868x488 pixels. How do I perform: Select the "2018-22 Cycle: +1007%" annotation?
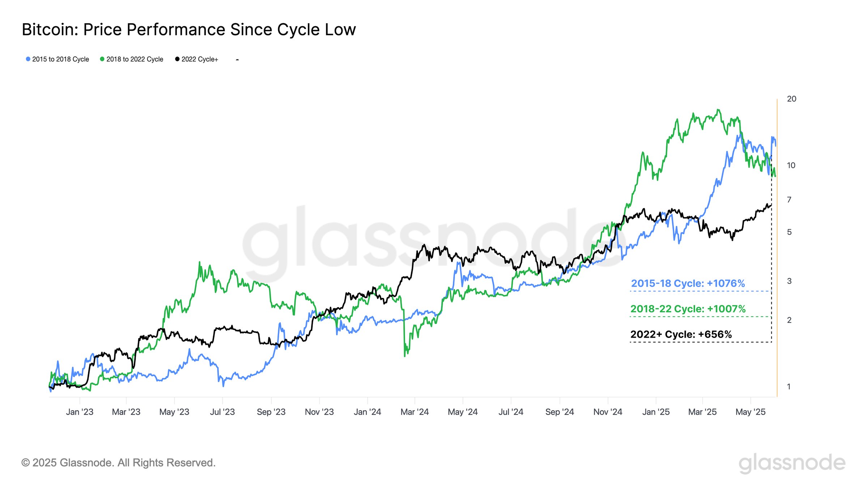[688, 309]
